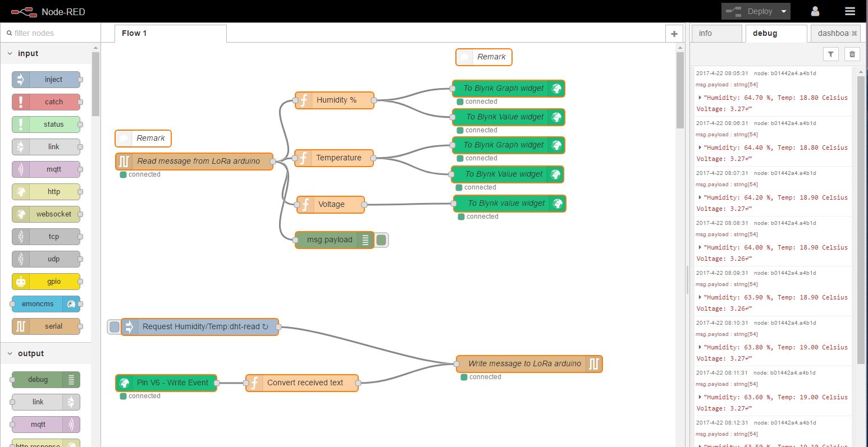Select the status node in palette
Viewport: 868px width, 447px height.
[x=46, y=125]
